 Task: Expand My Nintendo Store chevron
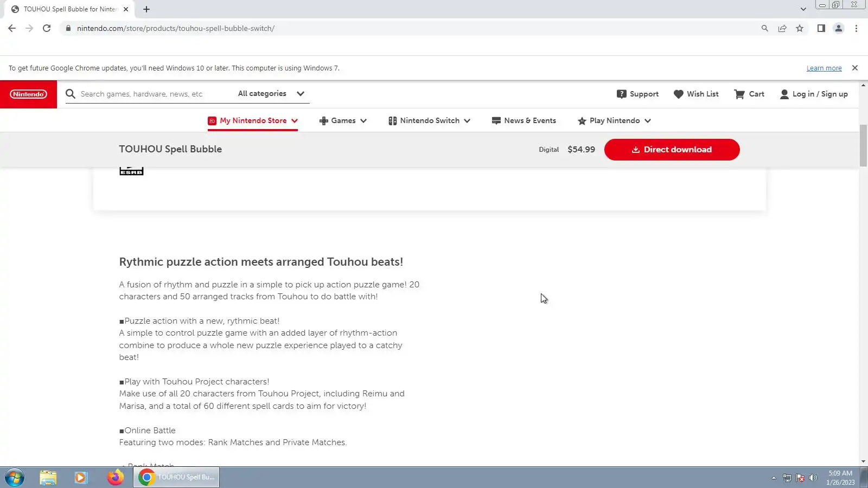pos(295,121)
